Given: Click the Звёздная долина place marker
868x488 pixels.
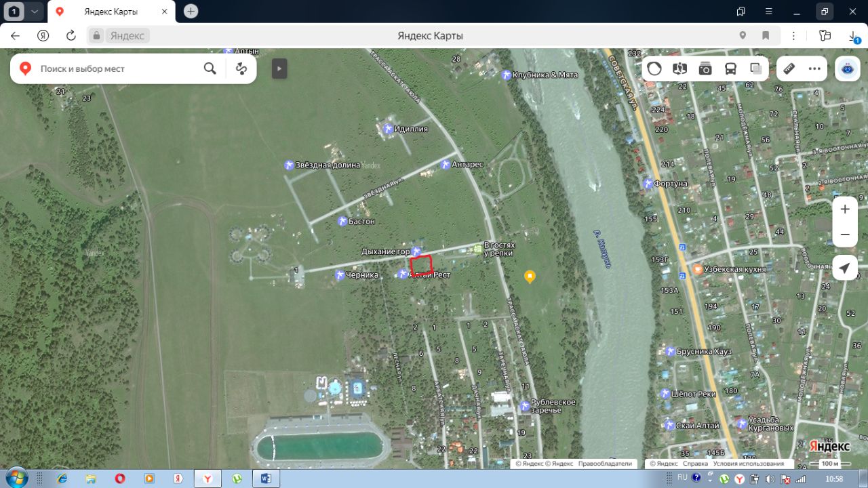Looking at the screenshot, I should (289, 165).
